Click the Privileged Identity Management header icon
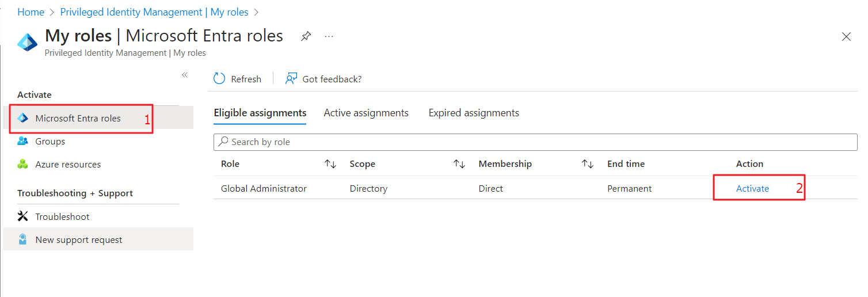The width and height of the screenshot is (868, 297). coord(27,42)
